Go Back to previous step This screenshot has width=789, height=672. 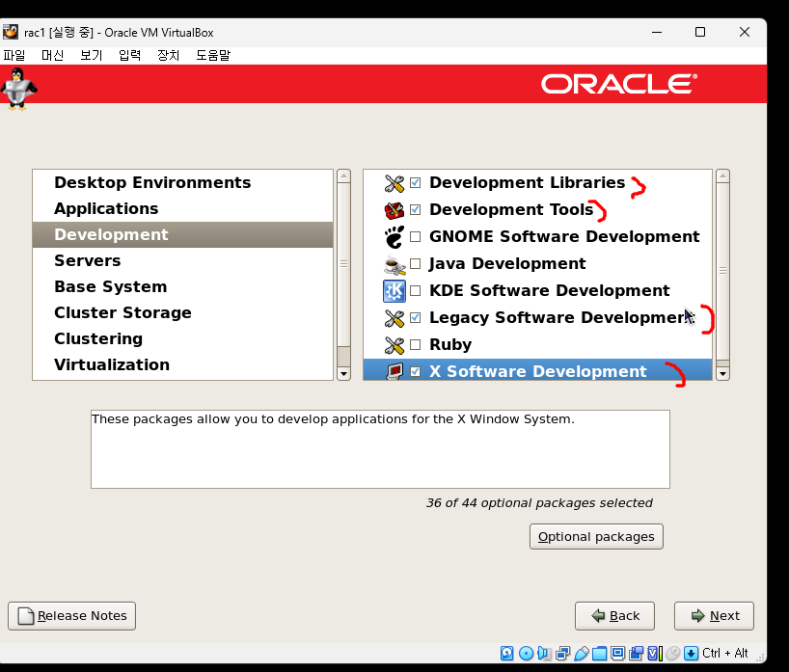tap(614, 616)
